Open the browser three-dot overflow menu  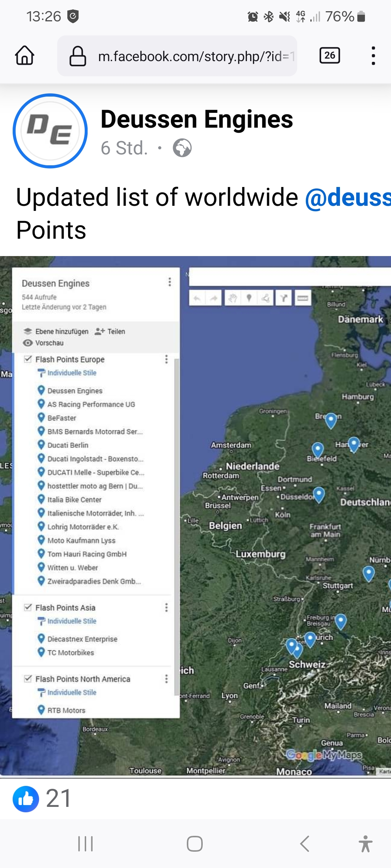pyautogui.click(x=373, y=56)
